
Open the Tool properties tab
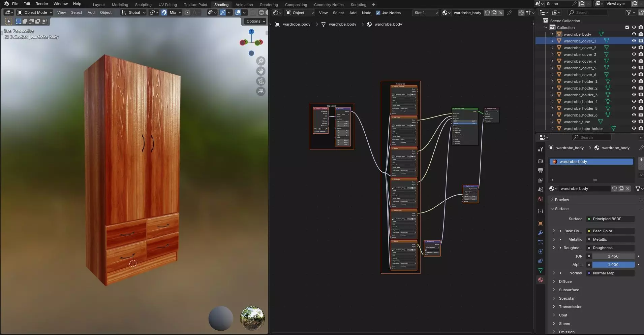541,149
